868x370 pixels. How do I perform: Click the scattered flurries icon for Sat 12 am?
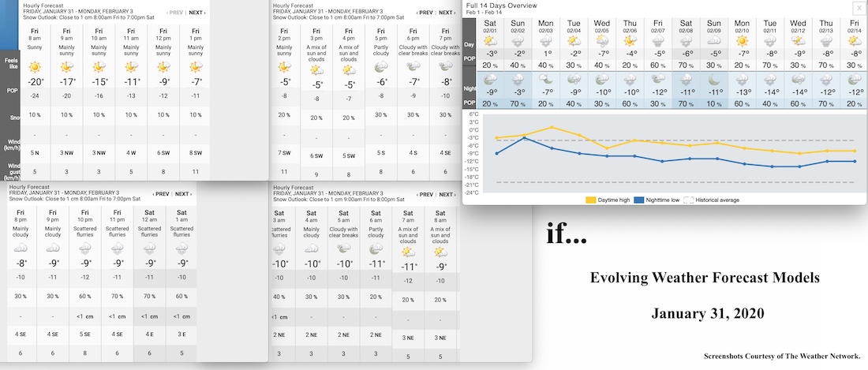pos(149,249)
